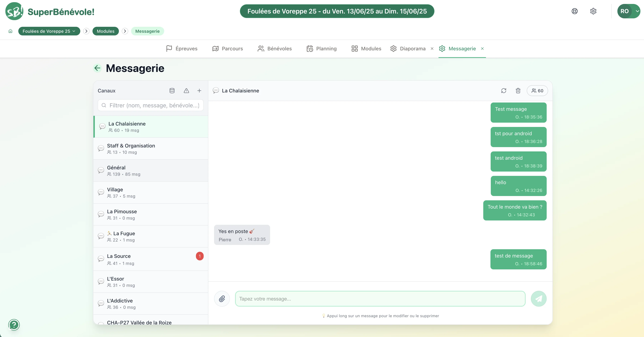Focus the channel filter search field
The image size is (644, 337).
[150, 105]
